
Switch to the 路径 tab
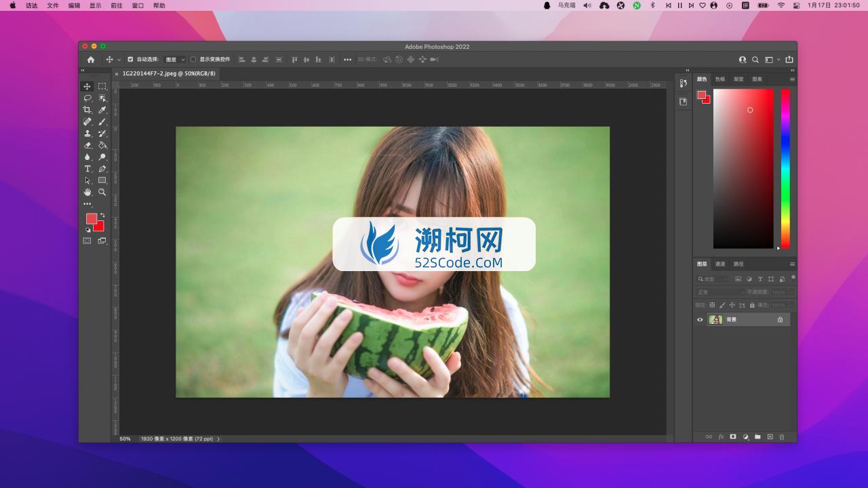[x=738, y=264]
